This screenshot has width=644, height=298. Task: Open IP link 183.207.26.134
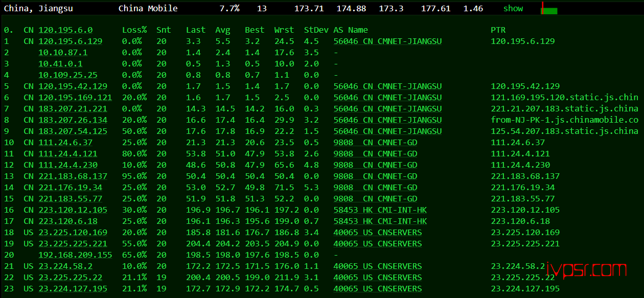click(73, 120)
